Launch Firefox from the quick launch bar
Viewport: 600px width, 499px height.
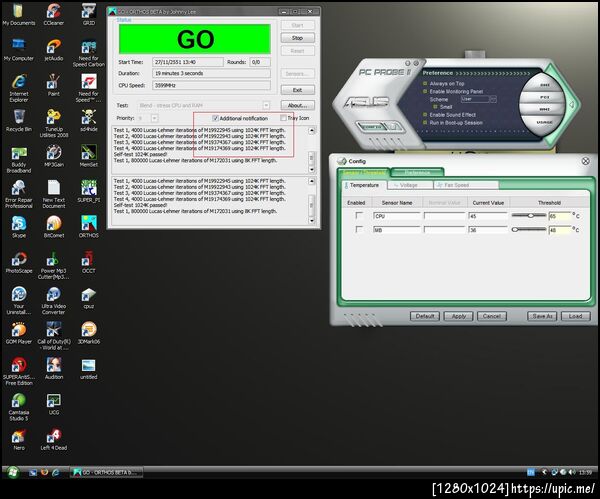pos(44,473)
